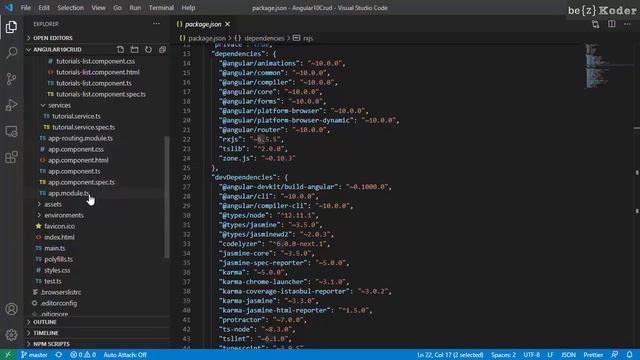640x360 pixels.
Task: Open the Selection menu
Action: click(x=71, y=8)
